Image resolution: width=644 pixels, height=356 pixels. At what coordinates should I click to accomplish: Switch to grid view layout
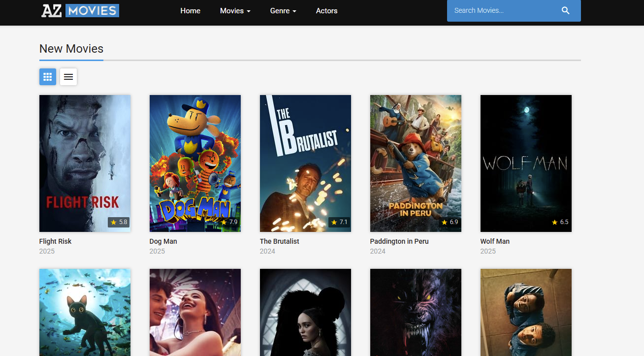[48, 77]
